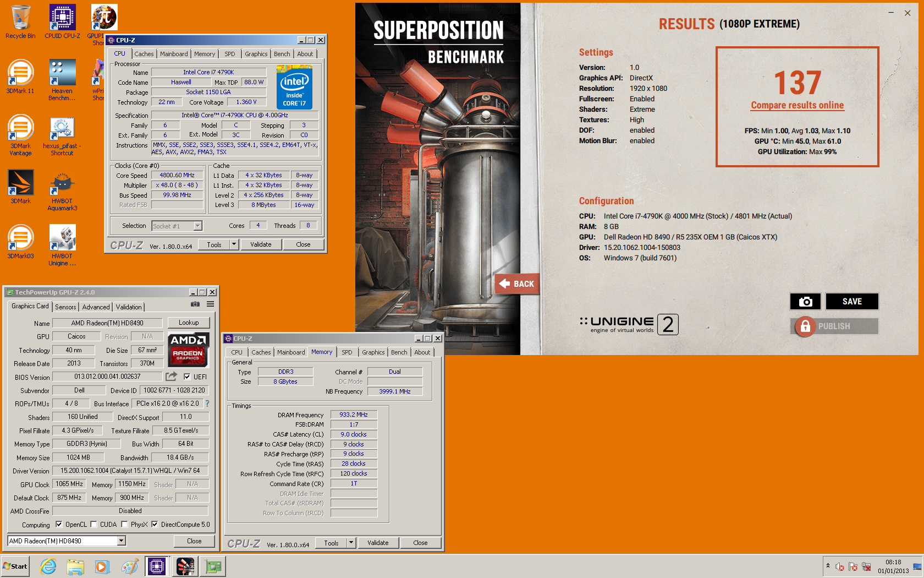Screen dimensions: 924x578
Task: Click the GPU-Z screenshot camera icon
Action: pyautogui.click(x=195, y=304)
